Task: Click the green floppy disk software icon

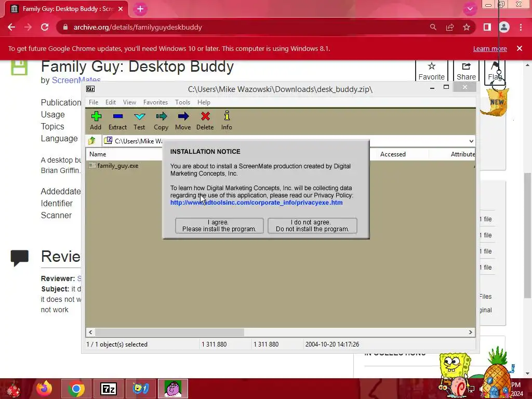Action: click(x=19, y=67)
